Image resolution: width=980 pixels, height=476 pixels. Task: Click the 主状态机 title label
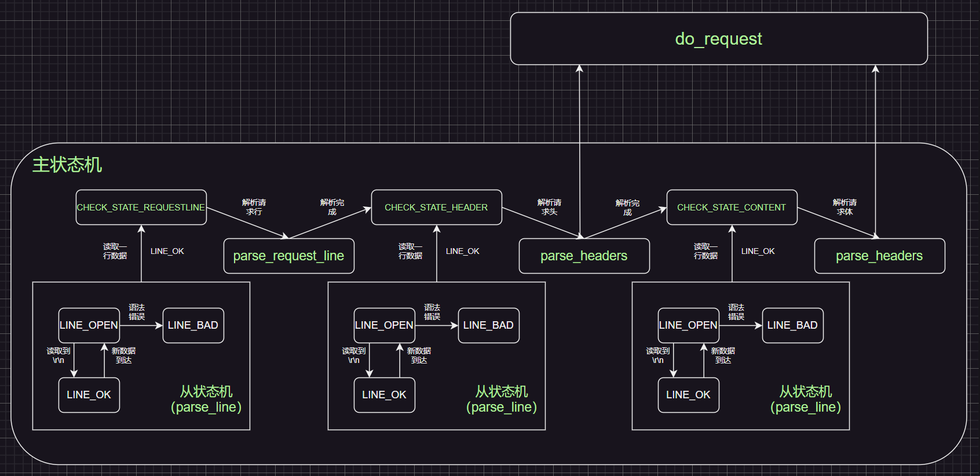pyautogui.click(x=67, y=165)
